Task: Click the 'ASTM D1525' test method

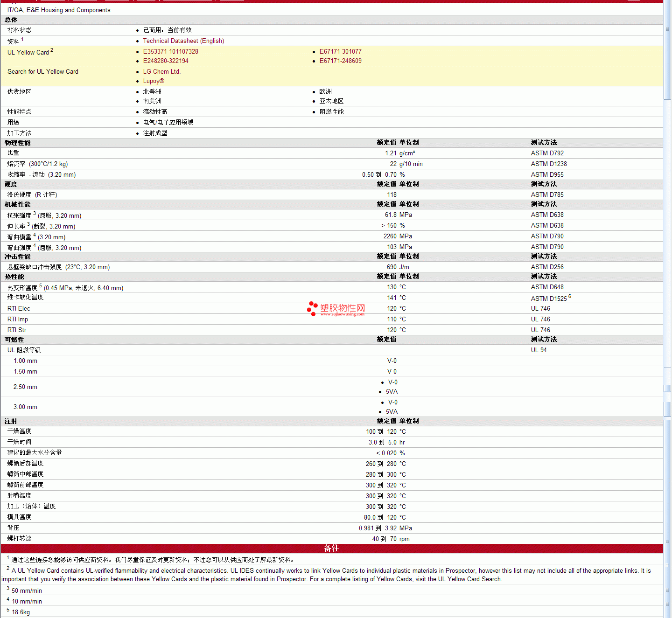Action: 549,299
